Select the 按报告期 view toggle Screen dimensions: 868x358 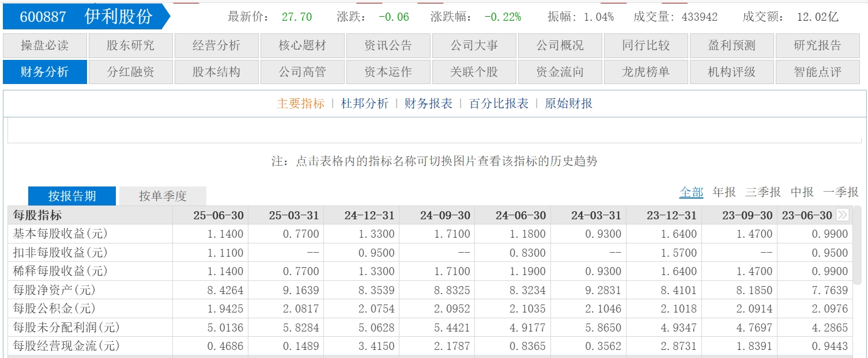(72, 196)
